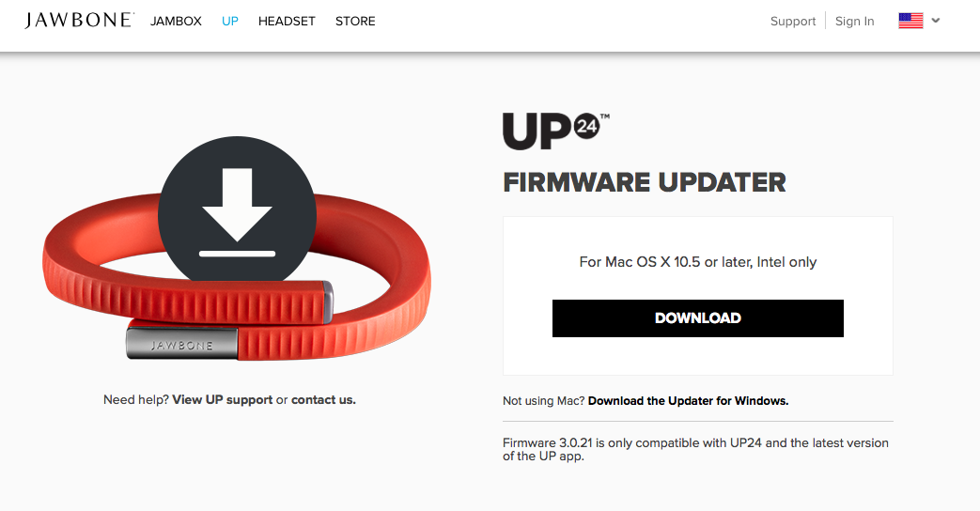Click the Firmware 3.0.21 compatibility note

(695, 449)
